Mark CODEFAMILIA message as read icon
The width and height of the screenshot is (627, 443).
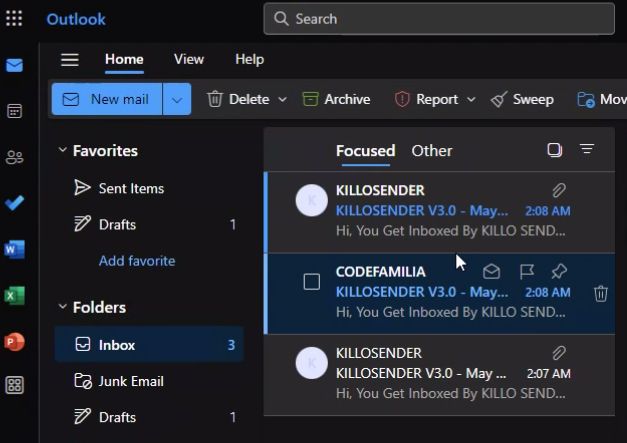pos(491,272)
